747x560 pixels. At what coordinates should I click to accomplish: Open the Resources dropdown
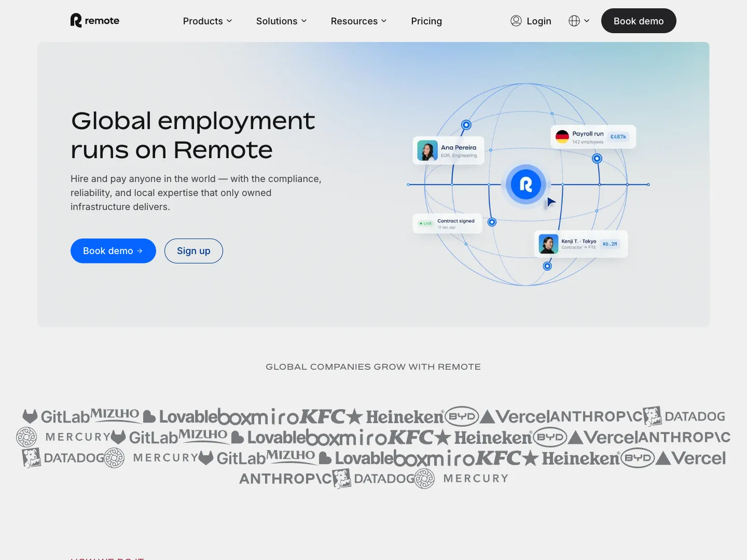pos(359,21)
